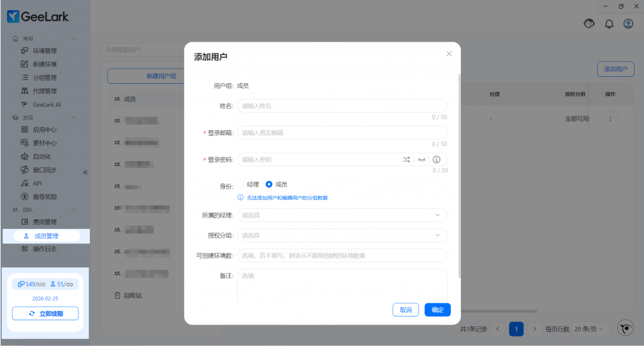Open the 20条/页 page size dropdown
The image size is (644, 346).
click(591, 328)
